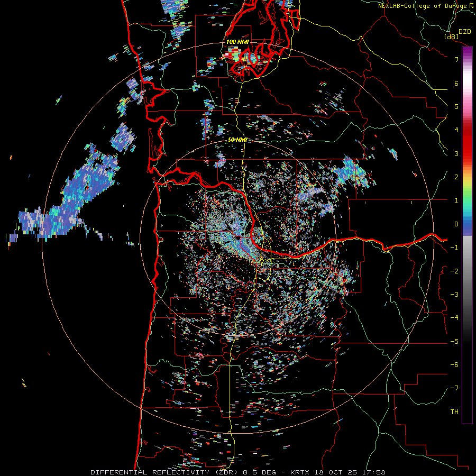Screen dimensions: 476x476
Task: Click the TH label below the scale
Action: point(454,412)
